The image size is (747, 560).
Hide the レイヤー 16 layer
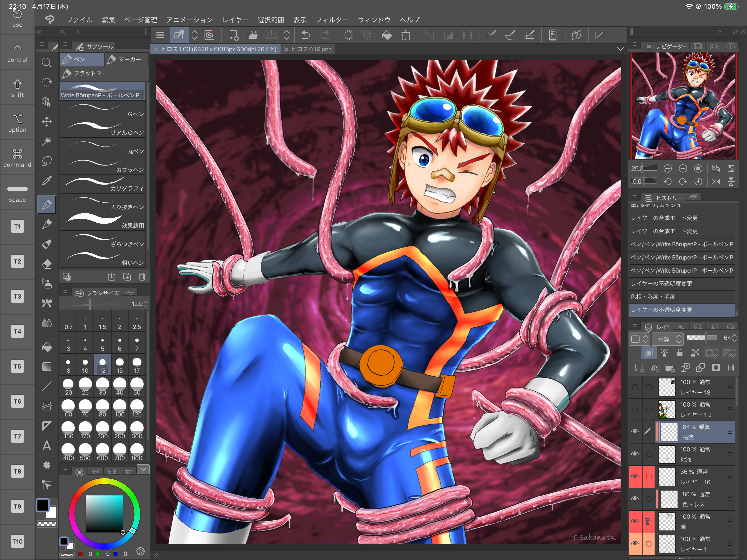click(x=635, y=476)
